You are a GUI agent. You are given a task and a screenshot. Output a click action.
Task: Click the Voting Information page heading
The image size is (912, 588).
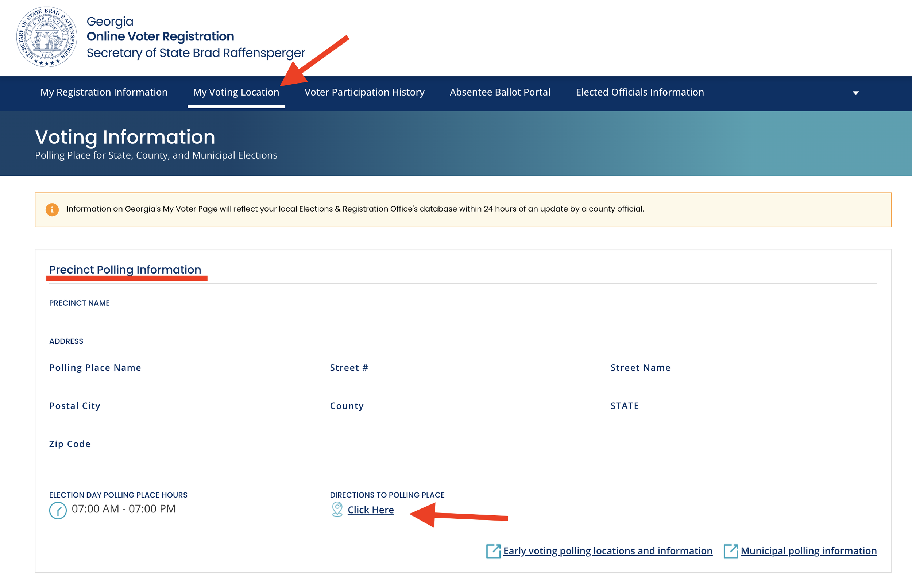click(125, 137)
